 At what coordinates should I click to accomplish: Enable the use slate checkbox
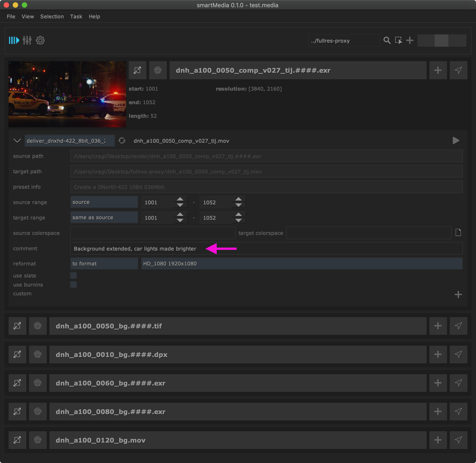(73, 275)
